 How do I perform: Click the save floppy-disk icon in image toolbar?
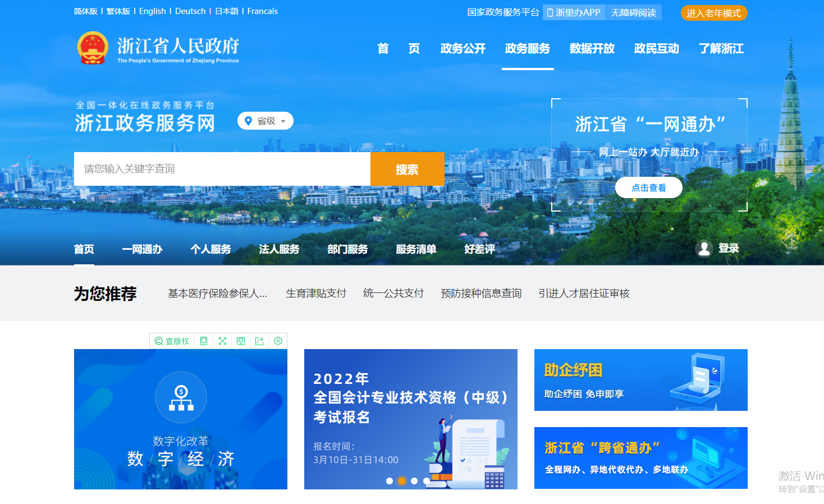[241, 341]
